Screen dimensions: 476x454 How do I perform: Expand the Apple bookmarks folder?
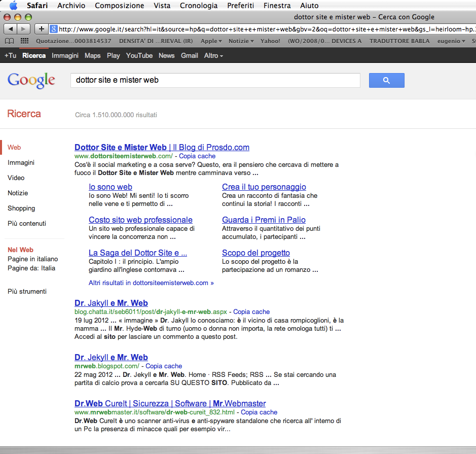211,41
